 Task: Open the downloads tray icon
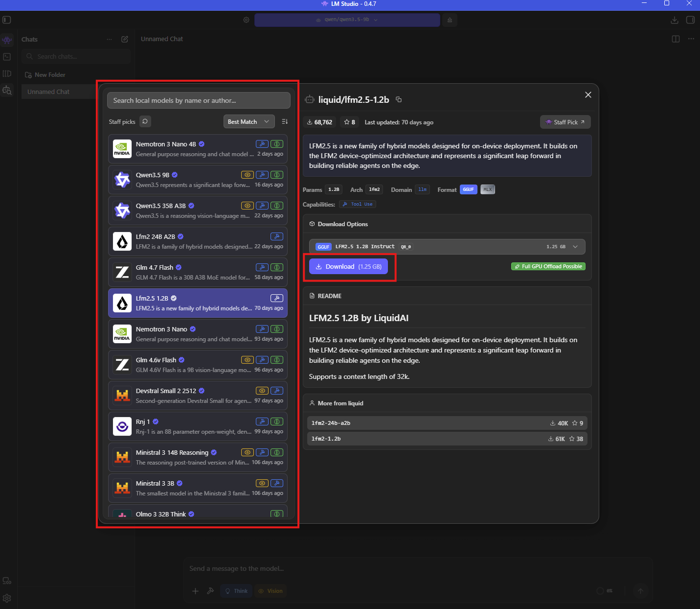point(674,20)
